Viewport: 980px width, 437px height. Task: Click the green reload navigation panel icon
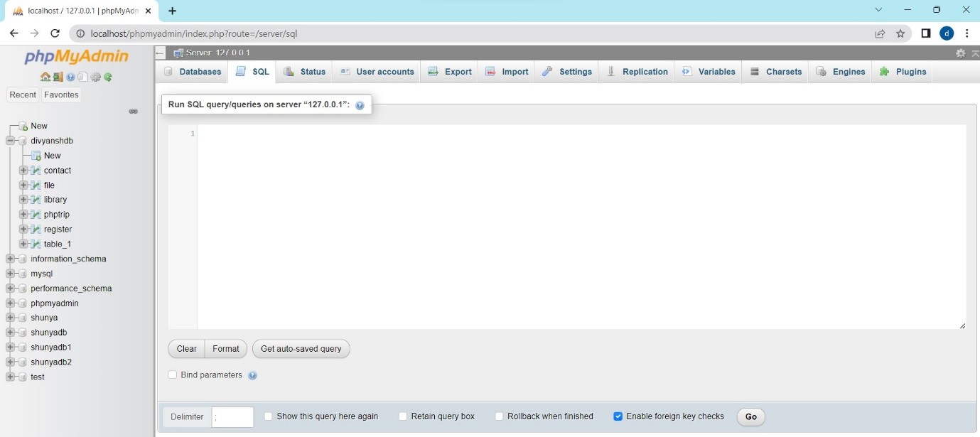pyautogui.click(x=108, y=77)
